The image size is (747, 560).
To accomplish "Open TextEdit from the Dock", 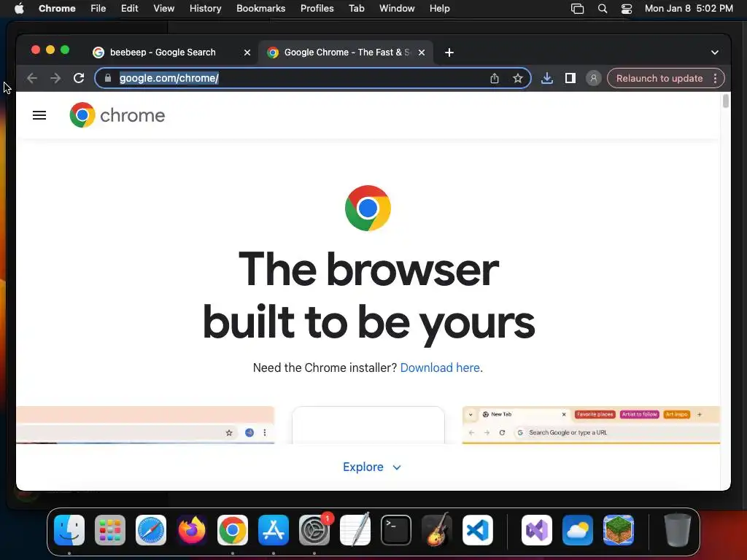I will click(x=355, y=530).
